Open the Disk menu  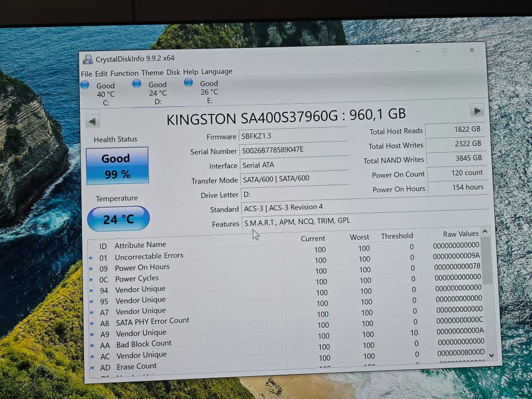(173, 72)
